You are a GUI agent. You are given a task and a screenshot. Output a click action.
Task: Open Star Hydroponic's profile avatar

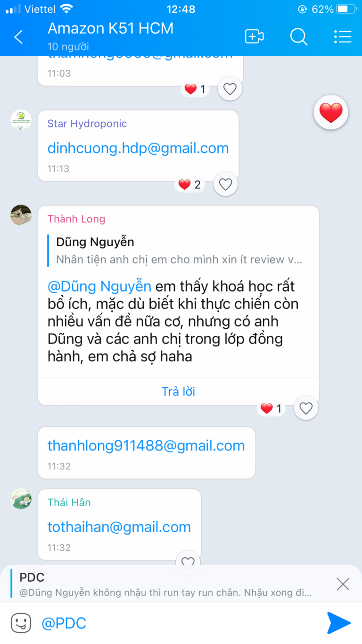[x=21, y=120]
